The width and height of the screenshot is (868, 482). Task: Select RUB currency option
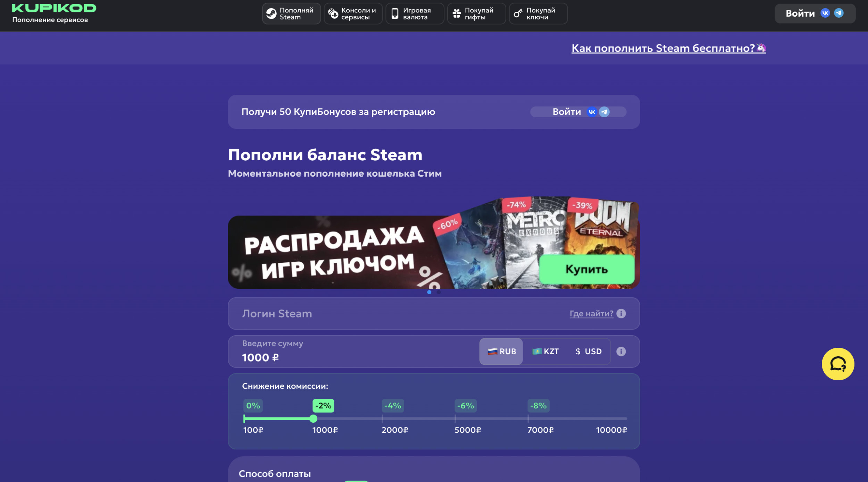pyautogui.click(x=501, y=352)
